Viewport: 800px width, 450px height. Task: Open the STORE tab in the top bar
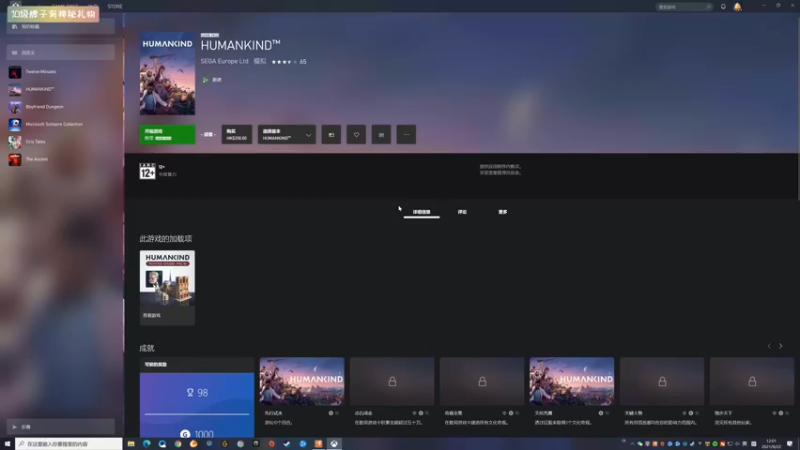click(115, 7)
